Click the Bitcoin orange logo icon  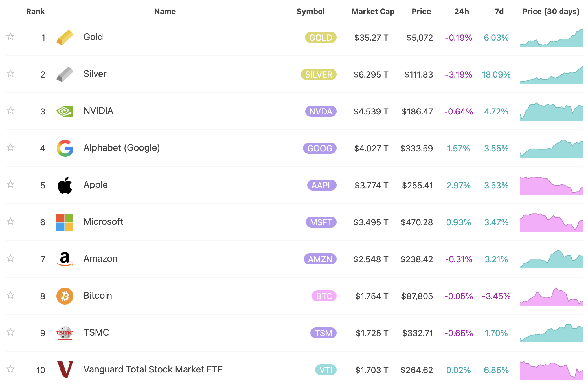click(65, 296)
